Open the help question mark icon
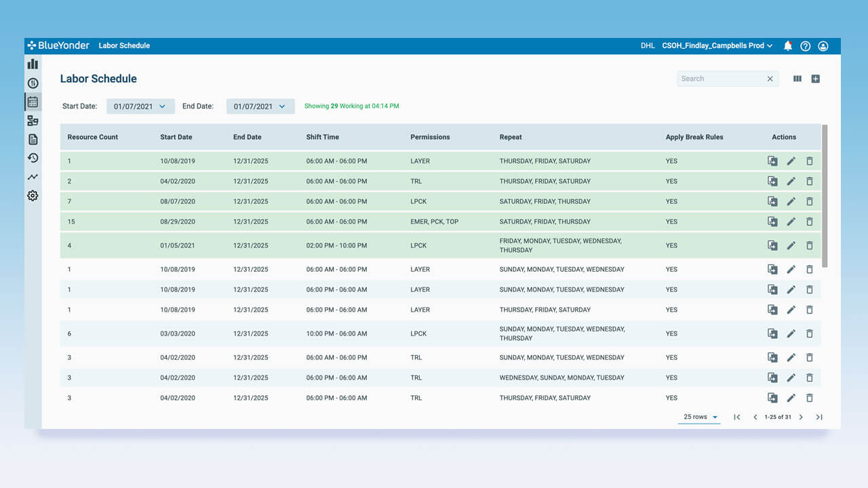 806,46
